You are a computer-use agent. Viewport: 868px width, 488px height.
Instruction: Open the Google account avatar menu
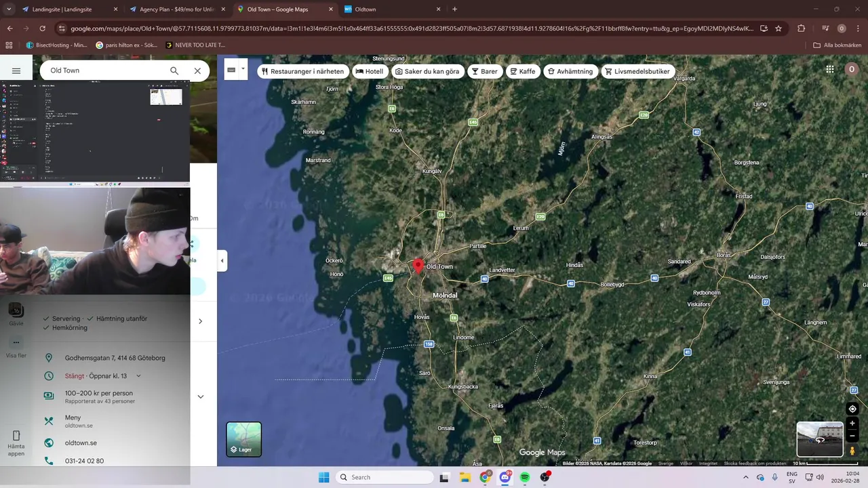[x=852, y=69]
